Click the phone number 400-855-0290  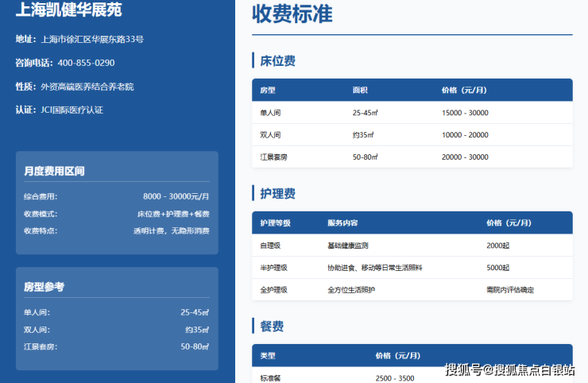point(87,63)
